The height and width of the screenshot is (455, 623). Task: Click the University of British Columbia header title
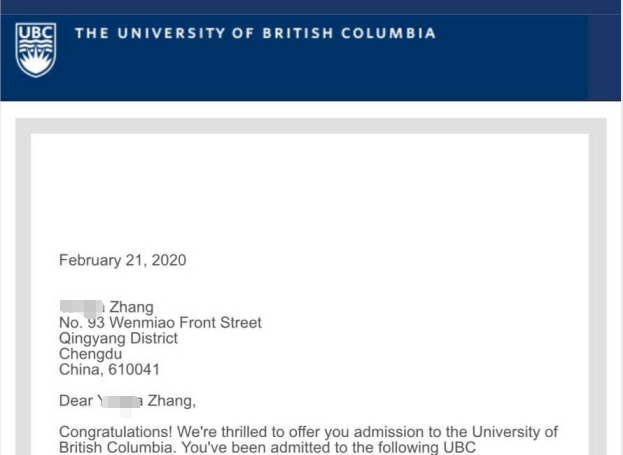[254, 33]
